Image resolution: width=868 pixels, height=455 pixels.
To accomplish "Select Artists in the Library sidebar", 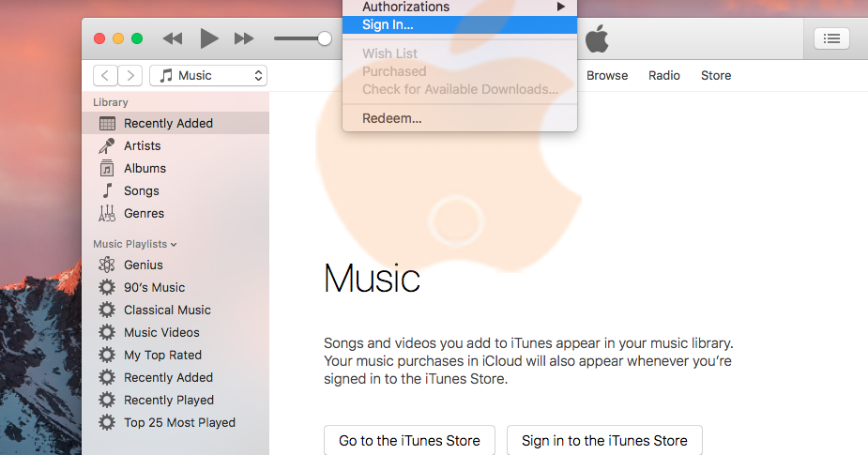I will (175, 145).
